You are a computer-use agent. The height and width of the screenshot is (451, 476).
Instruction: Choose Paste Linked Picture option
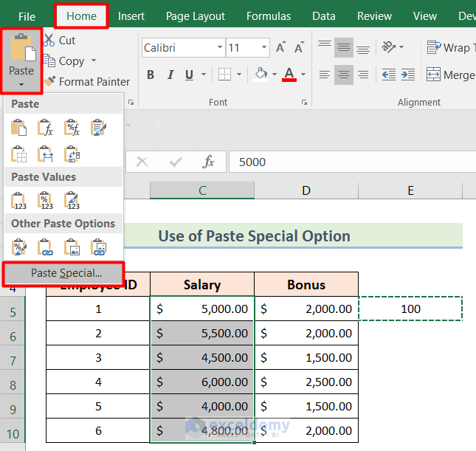(98, 247)
